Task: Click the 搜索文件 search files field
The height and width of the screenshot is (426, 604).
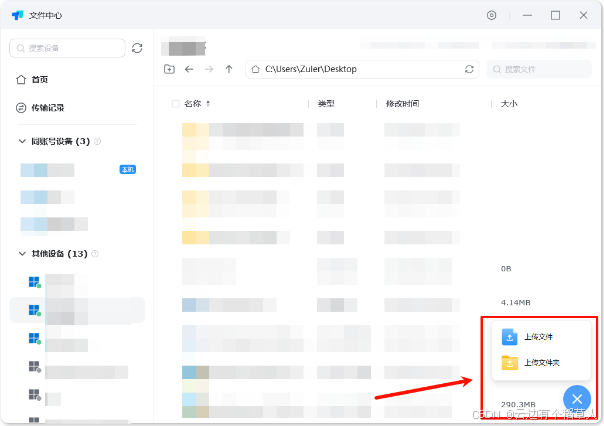Action: tap(539, 69)
